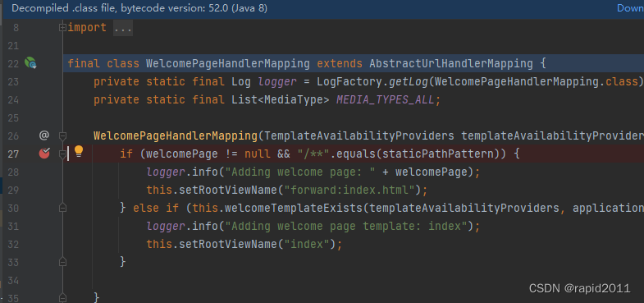
Task: Click AbstractUrlHandlerMapping superclass name
Action: (x=451, y=64)
